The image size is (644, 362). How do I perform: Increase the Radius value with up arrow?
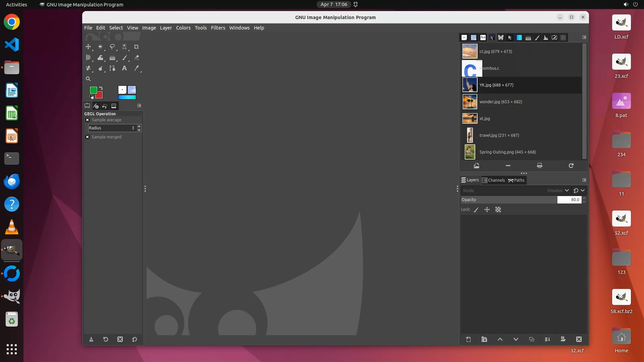point(139,126)
